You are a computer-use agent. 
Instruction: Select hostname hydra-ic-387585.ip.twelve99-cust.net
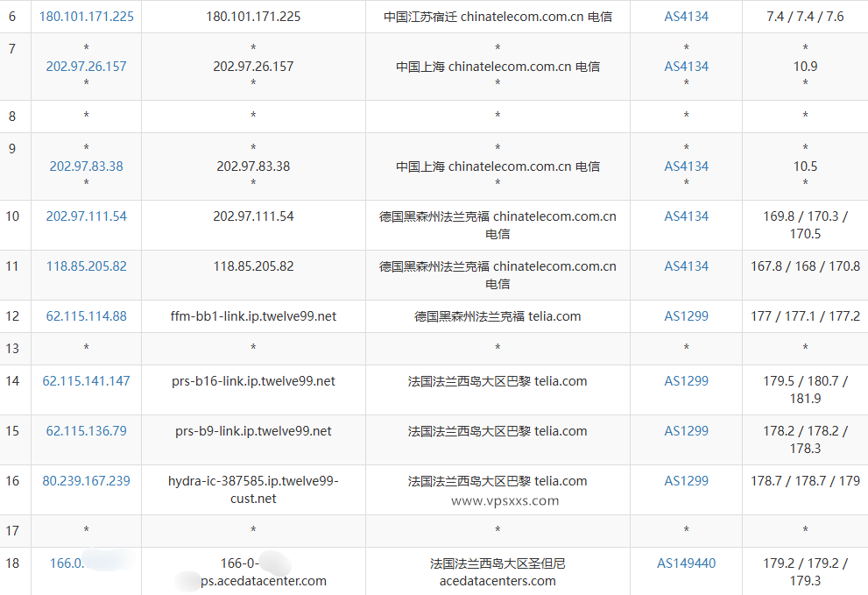[x=253, y=490]
